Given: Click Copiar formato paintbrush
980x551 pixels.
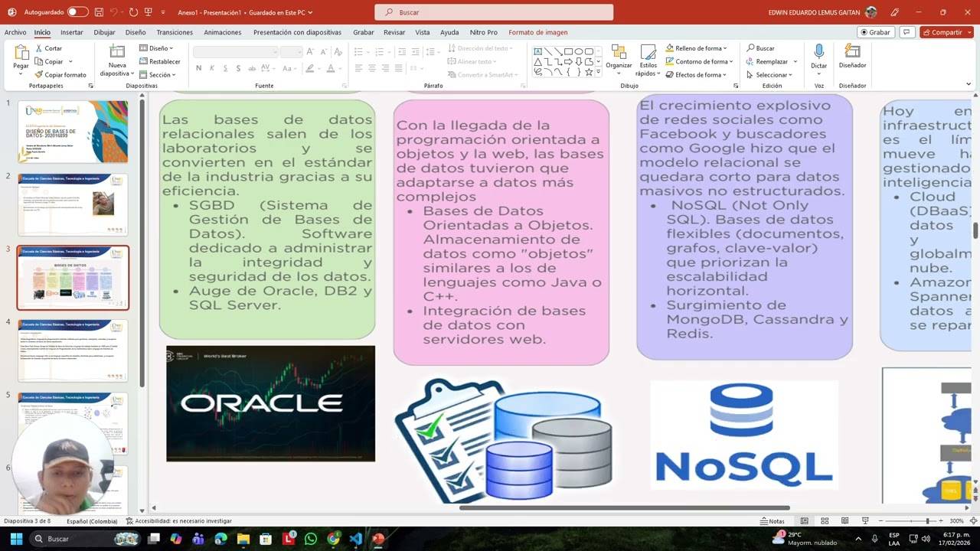Looking at the screenshot, I should pyautogui.click(x=60, y=74).
